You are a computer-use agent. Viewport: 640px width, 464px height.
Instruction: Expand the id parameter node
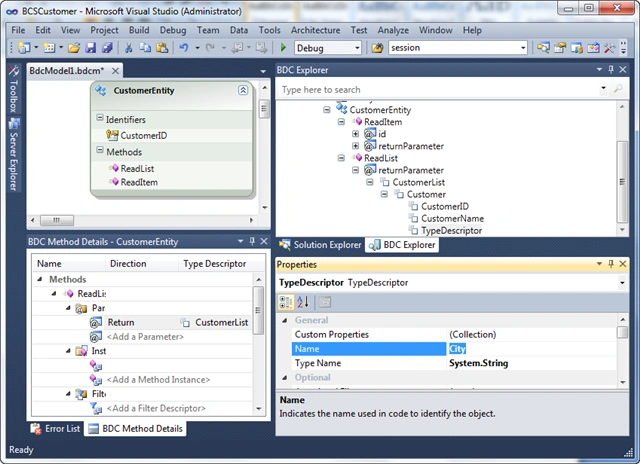356,134
